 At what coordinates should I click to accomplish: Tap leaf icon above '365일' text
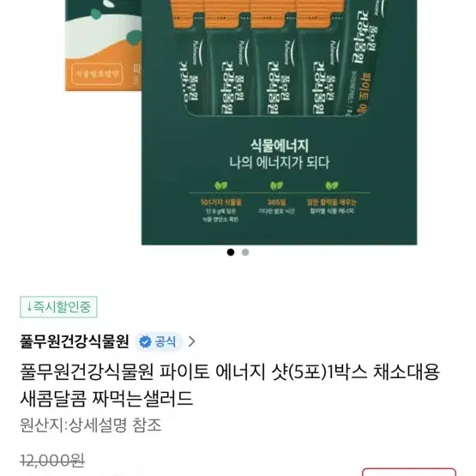(276, 185)
